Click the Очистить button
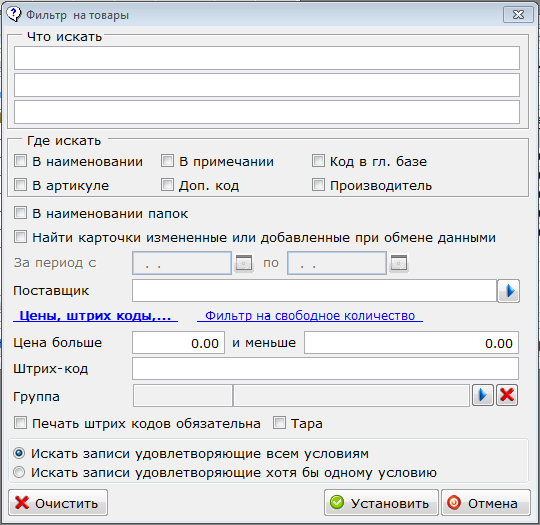Viewport: 540px width, 525px height. coord(58,503)
